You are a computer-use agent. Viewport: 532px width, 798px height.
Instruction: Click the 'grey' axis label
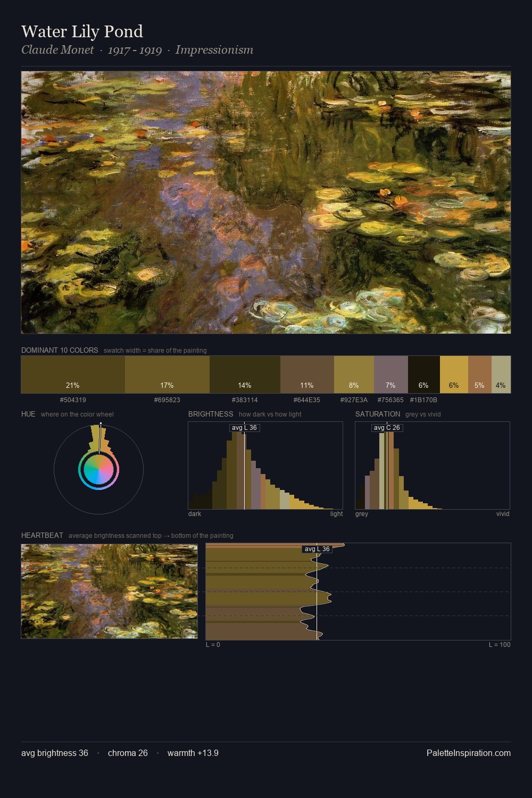pos(362,514)
